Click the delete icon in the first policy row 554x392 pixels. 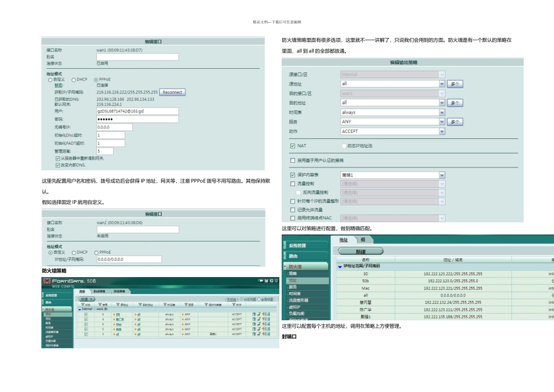[x=254, y=314]
